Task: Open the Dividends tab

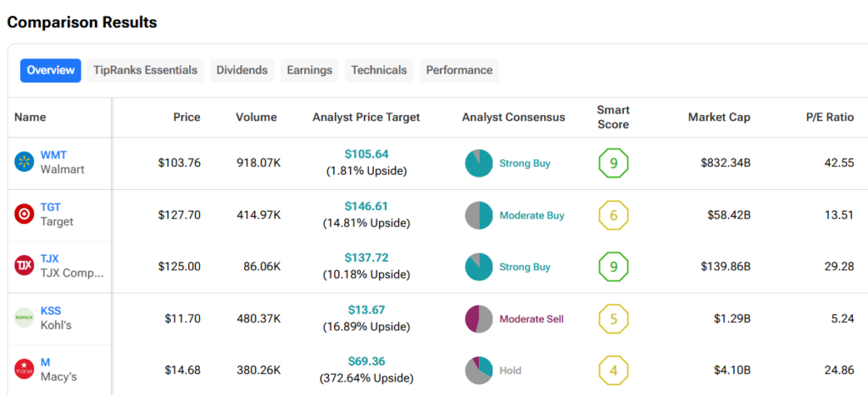Action: [242, 70]
